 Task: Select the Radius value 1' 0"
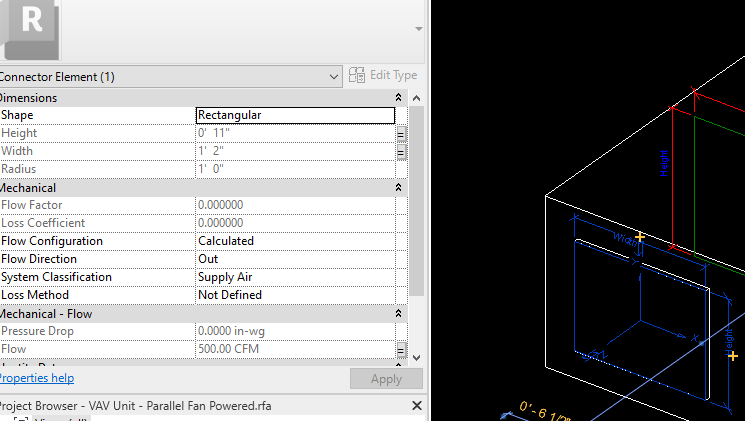tap(295, 169)
